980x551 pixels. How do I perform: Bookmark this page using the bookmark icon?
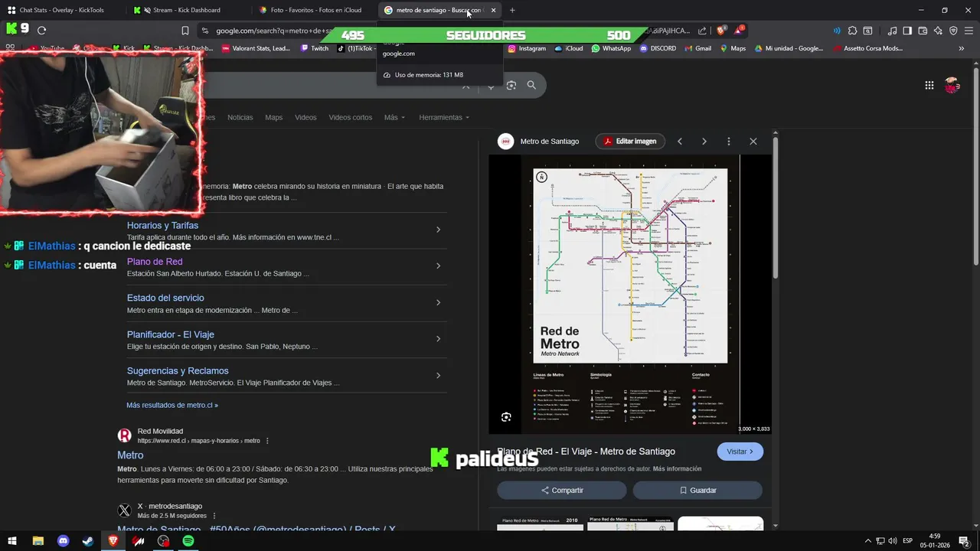(x=185, y=31)
